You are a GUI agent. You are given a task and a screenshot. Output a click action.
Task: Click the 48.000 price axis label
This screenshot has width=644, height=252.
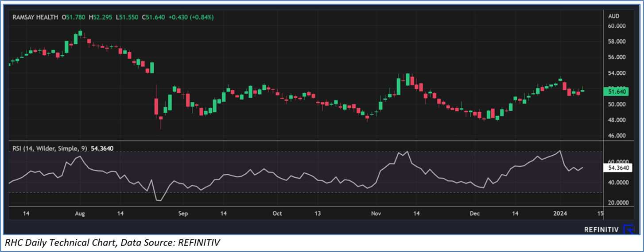click(616, 120)
